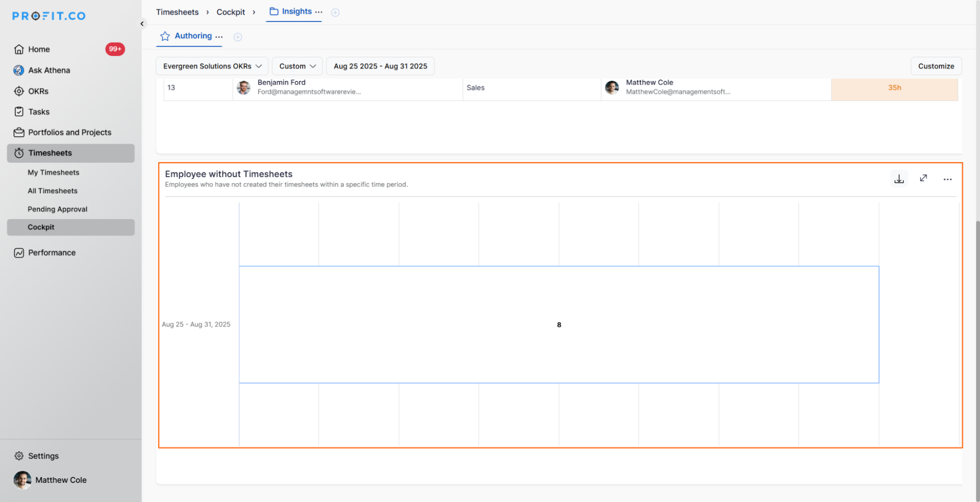This screenshot has width=980, height=502.
Task: Select Pending Approval in sidebar
Action: point(57,209)
